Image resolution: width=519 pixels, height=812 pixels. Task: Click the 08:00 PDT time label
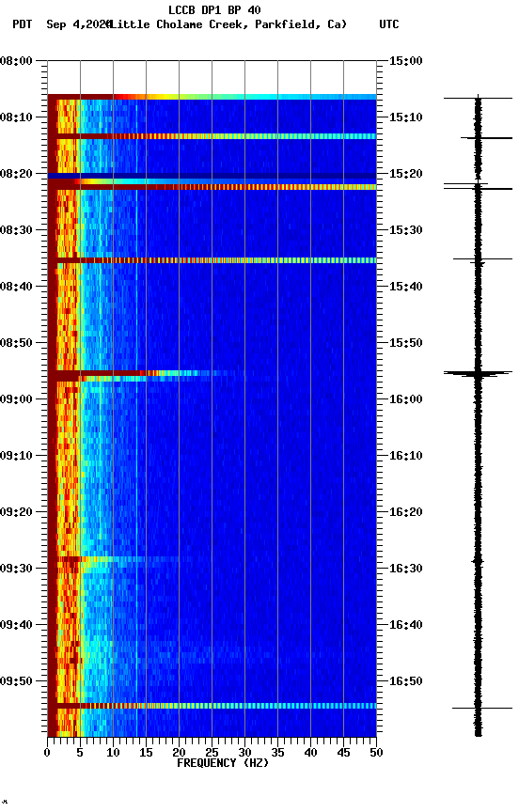pyautogui.click(x=16, y=61)
